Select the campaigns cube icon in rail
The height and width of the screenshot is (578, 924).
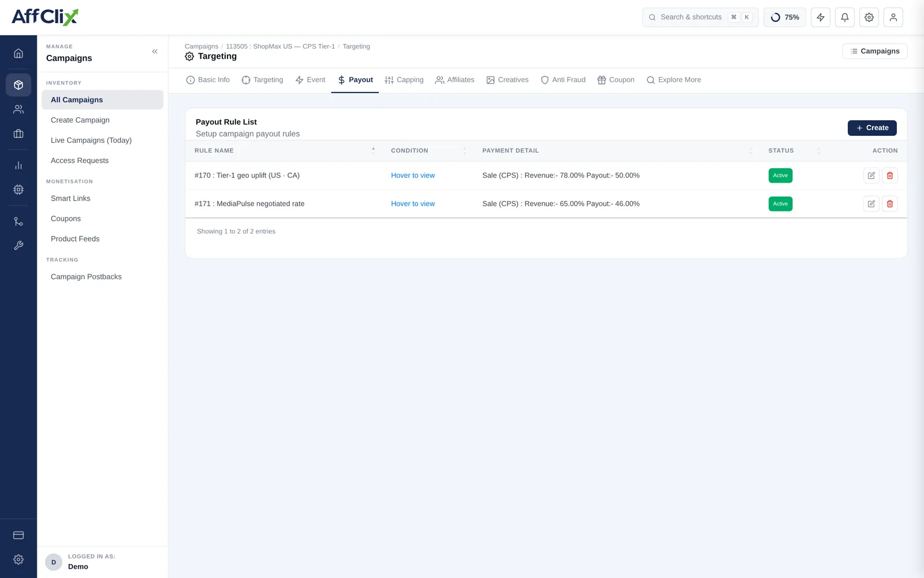coord(18,85)
